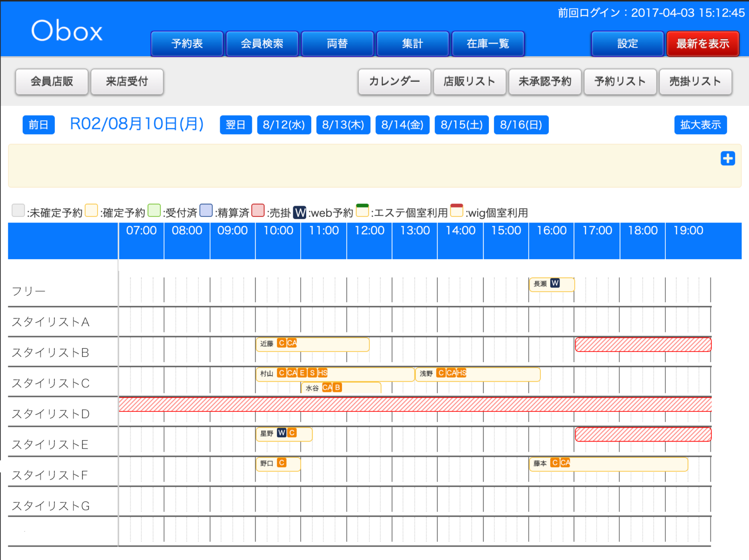The image size is (749, 560).
Task: Click the blue plus icon in memo area
Action: tap(728, 158)
